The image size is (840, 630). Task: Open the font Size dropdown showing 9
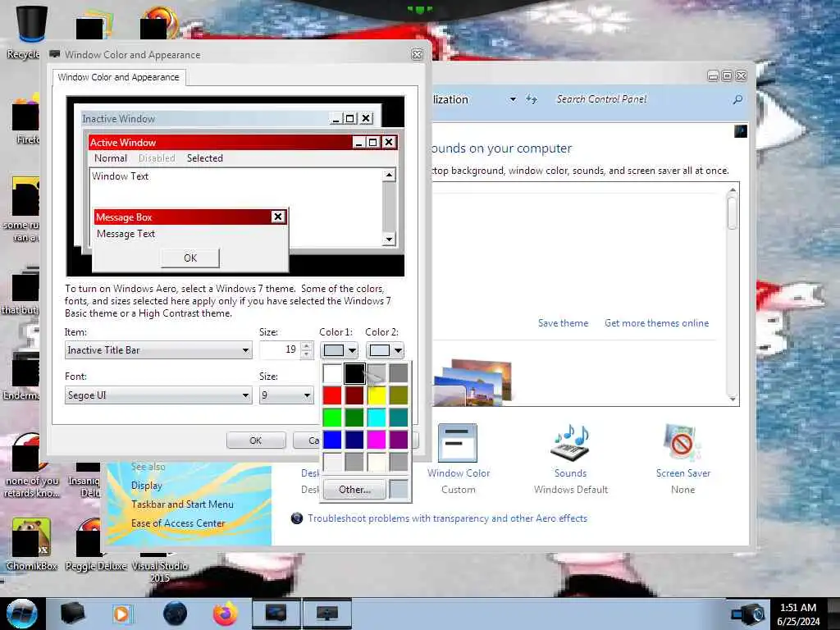click(x=286, y=395)
